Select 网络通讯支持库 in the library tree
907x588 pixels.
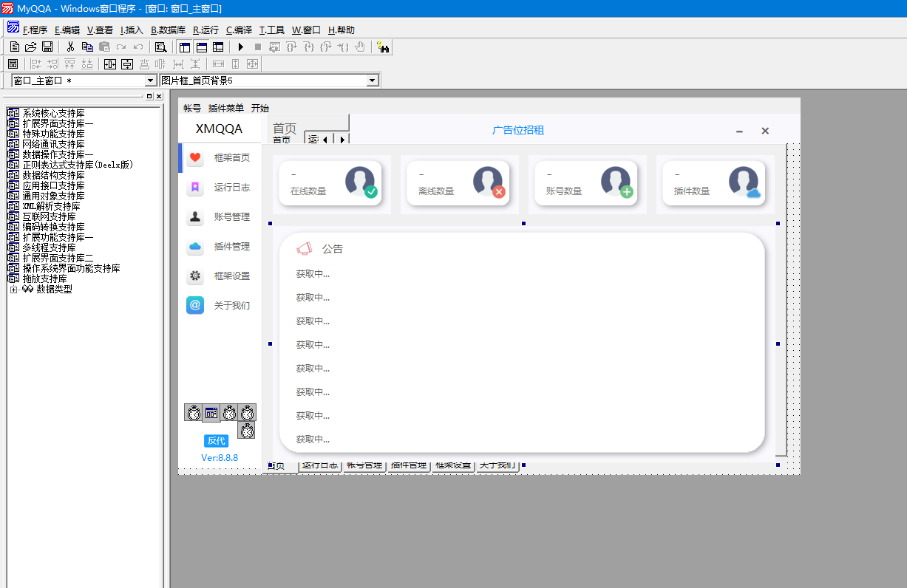(x=53, y=145)
